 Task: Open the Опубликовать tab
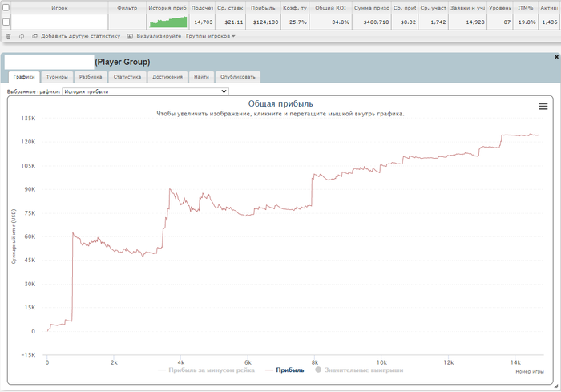tap(238, 77)
